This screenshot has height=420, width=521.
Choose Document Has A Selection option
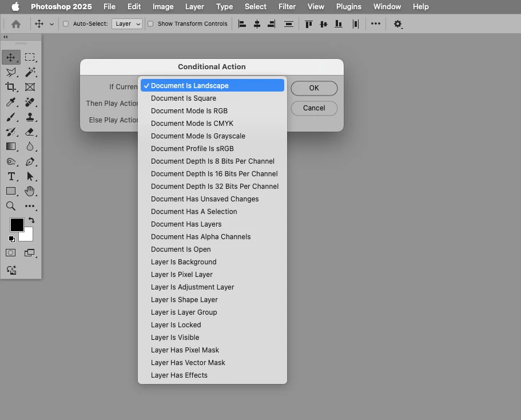click(212, 212)
